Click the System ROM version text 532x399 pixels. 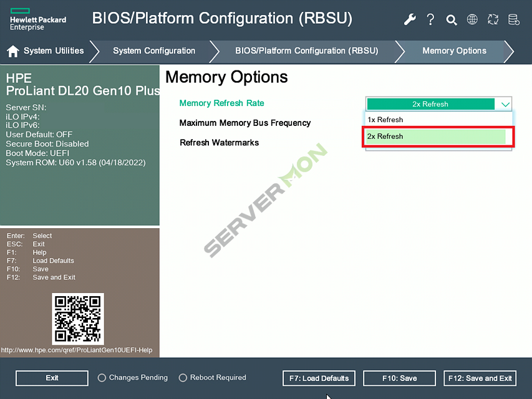(75, 163)
